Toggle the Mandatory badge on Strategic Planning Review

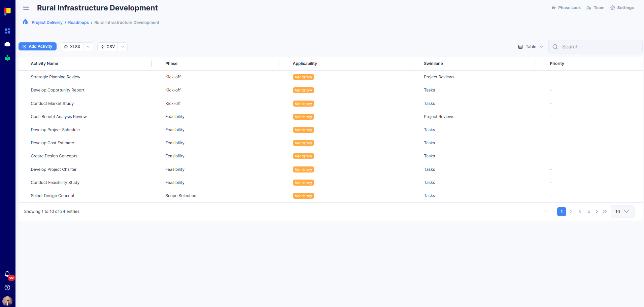point(303,77)
